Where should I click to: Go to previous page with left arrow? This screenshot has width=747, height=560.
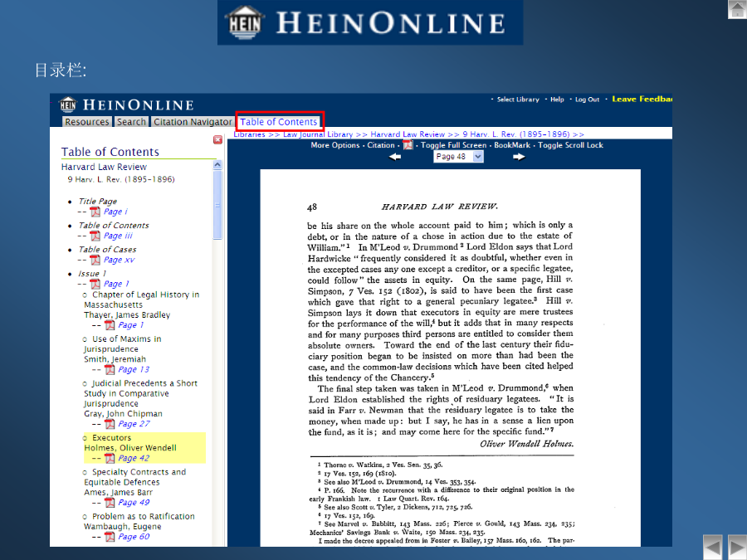395,157
